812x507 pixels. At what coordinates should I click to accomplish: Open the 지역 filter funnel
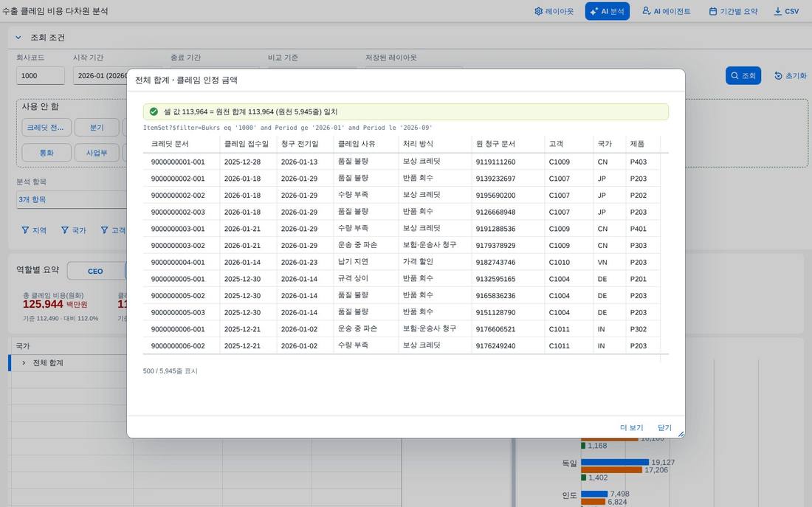[34, 230]
